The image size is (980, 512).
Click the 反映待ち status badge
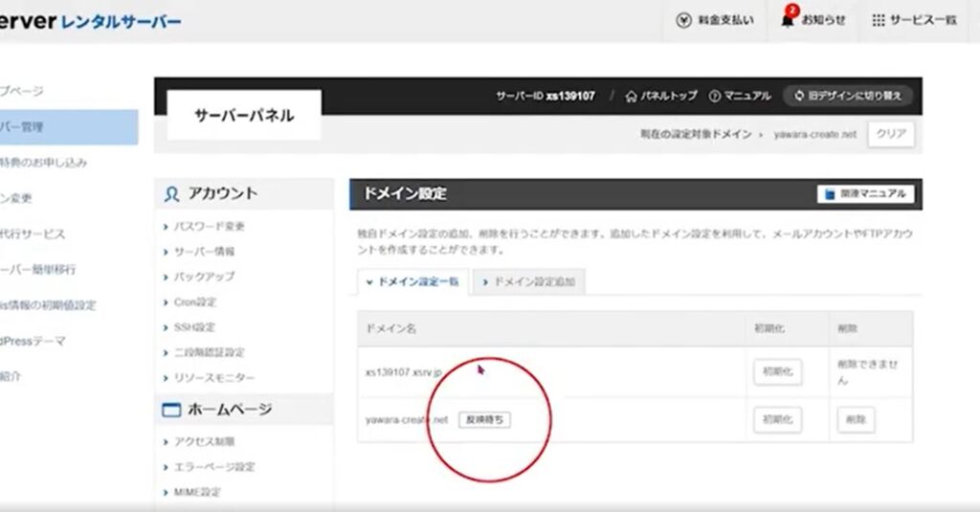coord(484,420)
